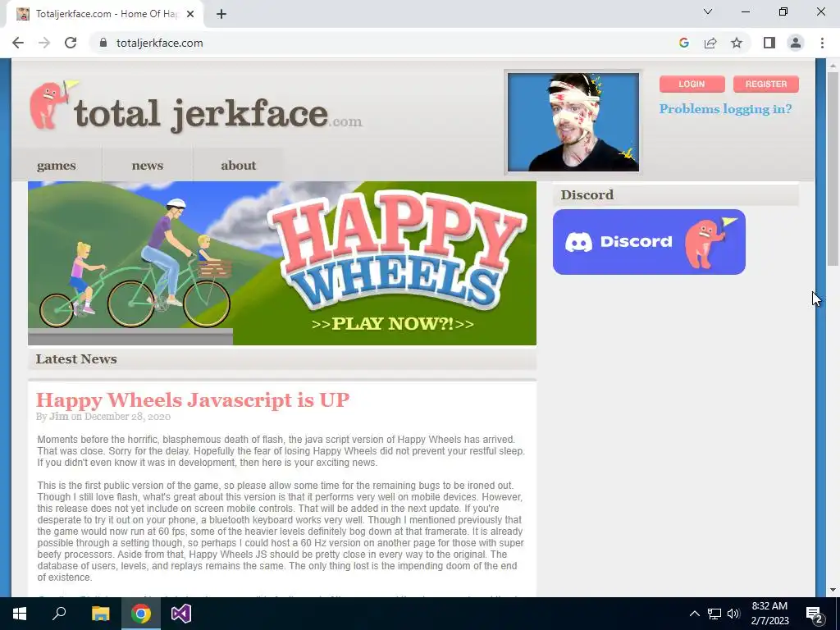Open the taskbar clock and date
840x630 pixels.
click(x=769, y=614)
